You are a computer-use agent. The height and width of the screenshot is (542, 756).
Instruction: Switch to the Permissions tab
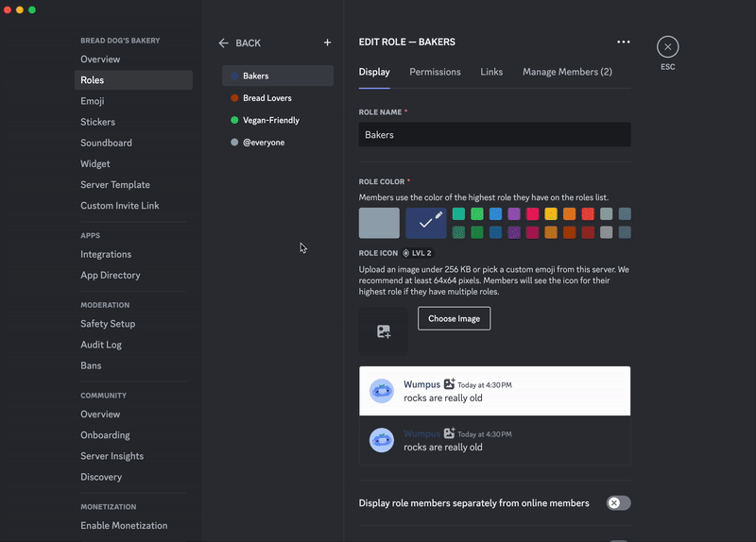pyautogui.click(x=435, y=72)
